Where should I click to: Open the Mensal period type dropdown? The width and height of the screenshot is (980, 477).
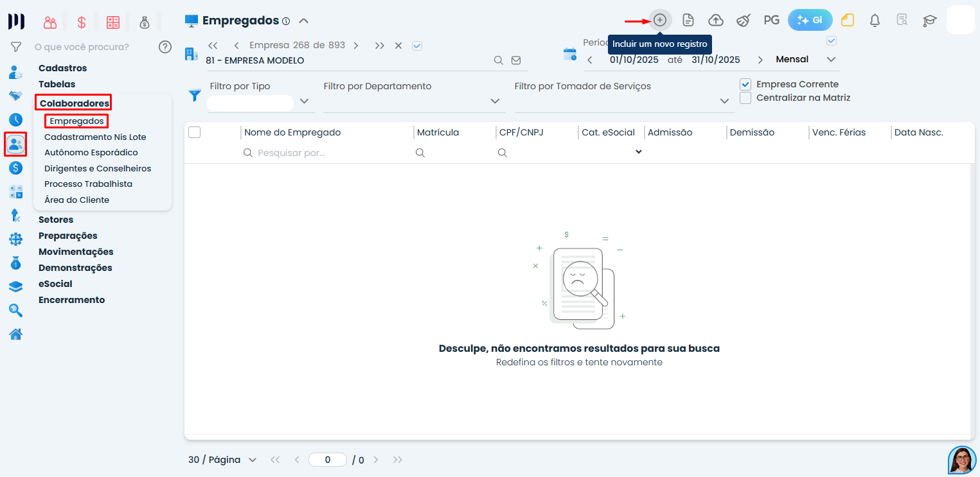(832, 59)
